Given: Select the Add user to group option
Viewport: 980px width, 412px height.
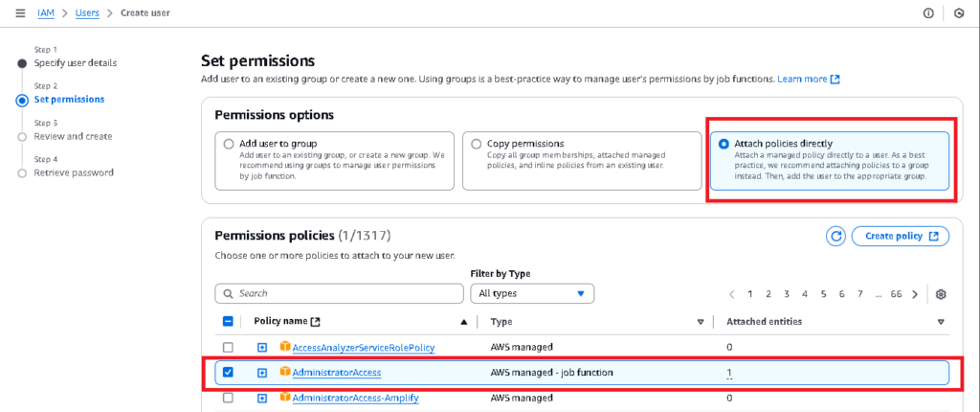Looking at the screenshot, I should click(334, 160).
